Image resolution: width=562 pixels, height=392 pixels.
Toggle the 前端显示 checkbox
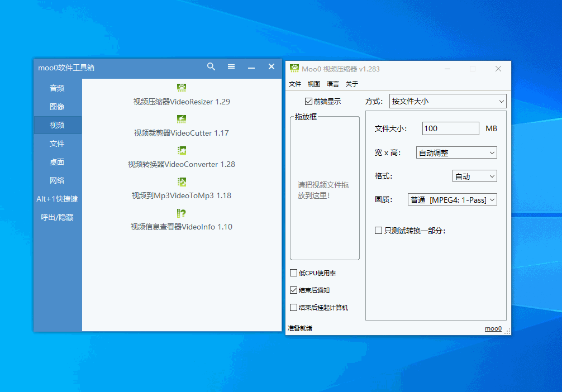coord(308,102)
